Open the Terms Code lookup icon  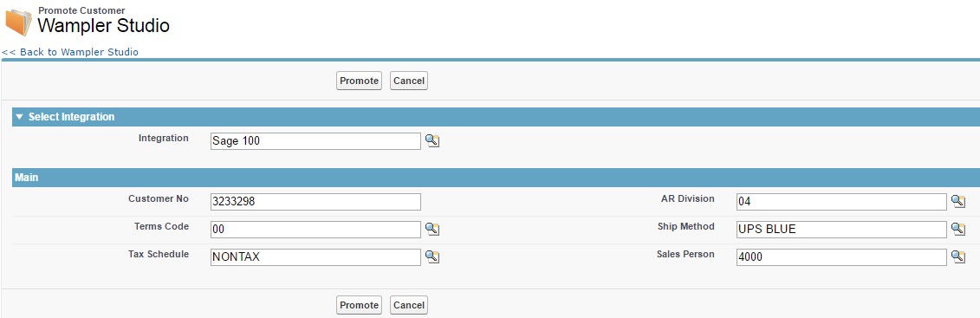coord(432,229)
